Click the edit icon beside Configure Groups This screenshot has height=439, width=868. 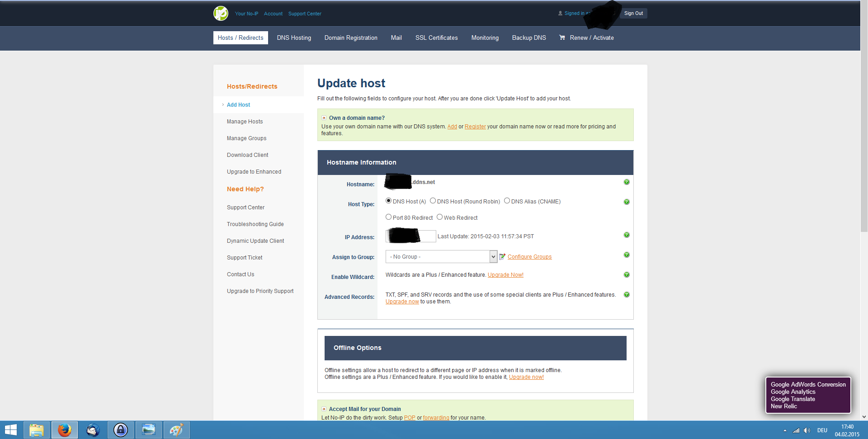502,257
